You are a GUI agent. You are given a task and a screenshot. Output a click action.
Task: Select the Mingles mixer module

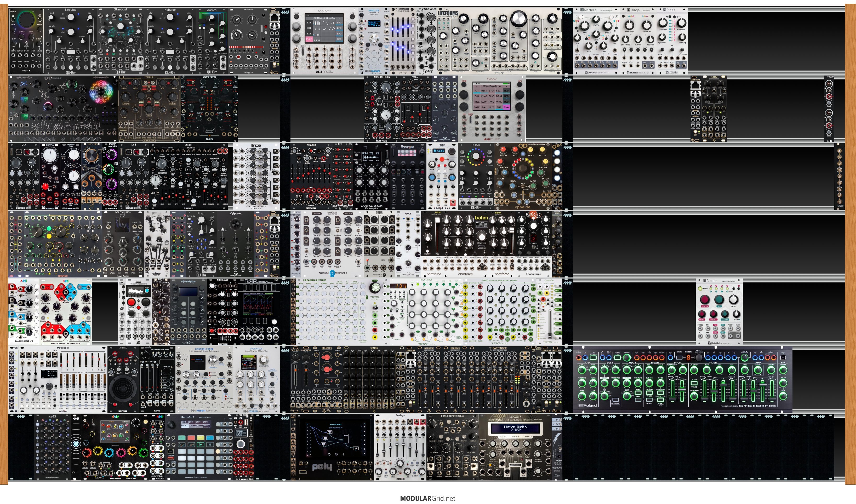click(327, 379)
